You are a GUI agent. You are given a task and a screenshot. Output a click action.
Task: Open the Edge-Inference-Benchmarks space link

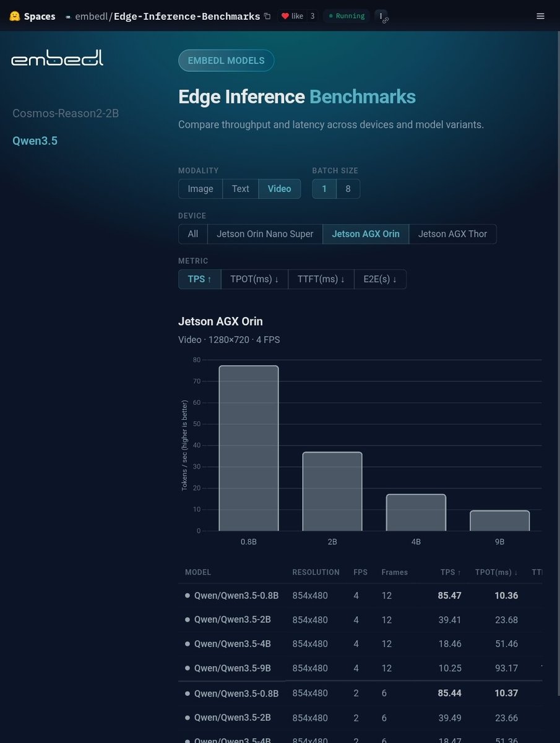[x=187, y=16]
